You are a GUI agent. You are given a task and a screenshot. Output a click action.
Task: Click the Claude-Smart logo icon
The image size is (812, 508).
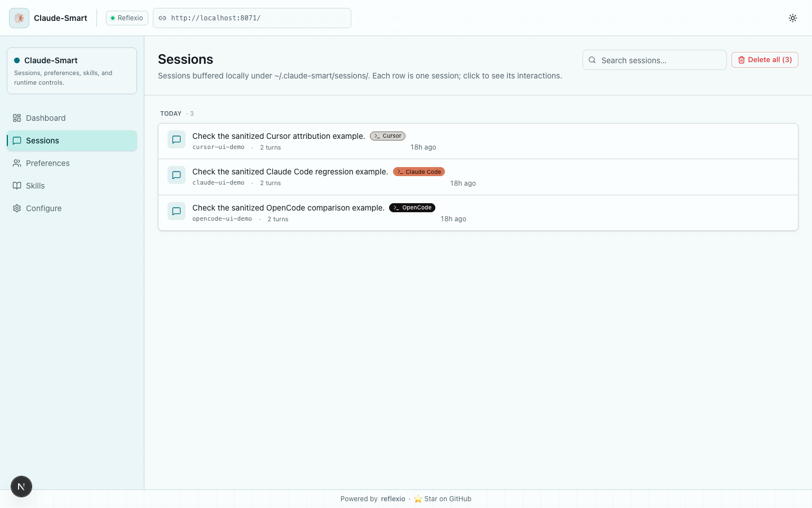(x=19, y=18)
